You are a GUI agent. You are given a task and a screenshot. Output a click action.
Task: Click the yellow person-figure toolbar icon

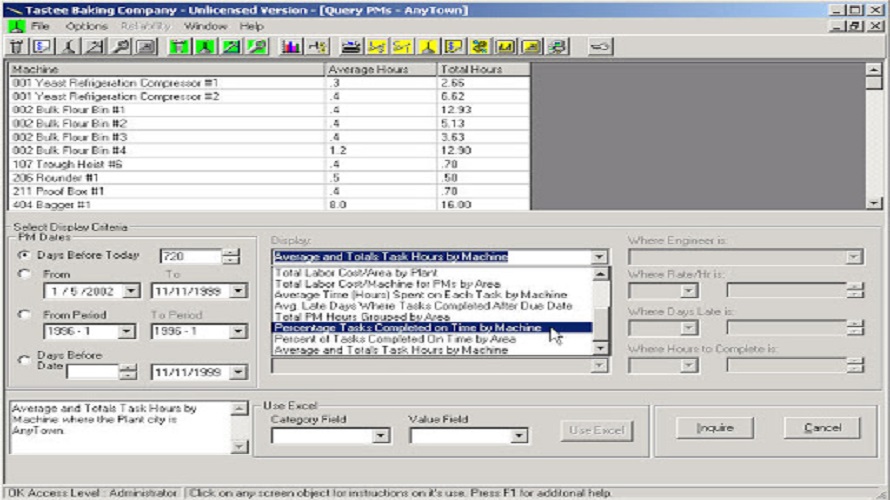(x=429, y=47)
